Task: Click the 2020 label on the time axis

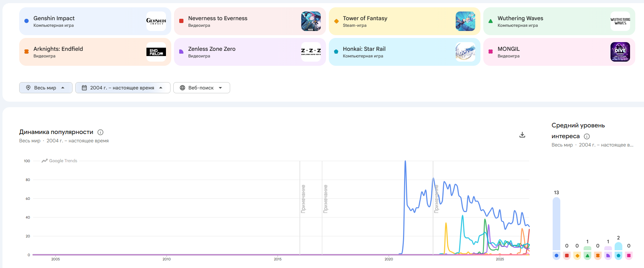Action: (389, 259)
